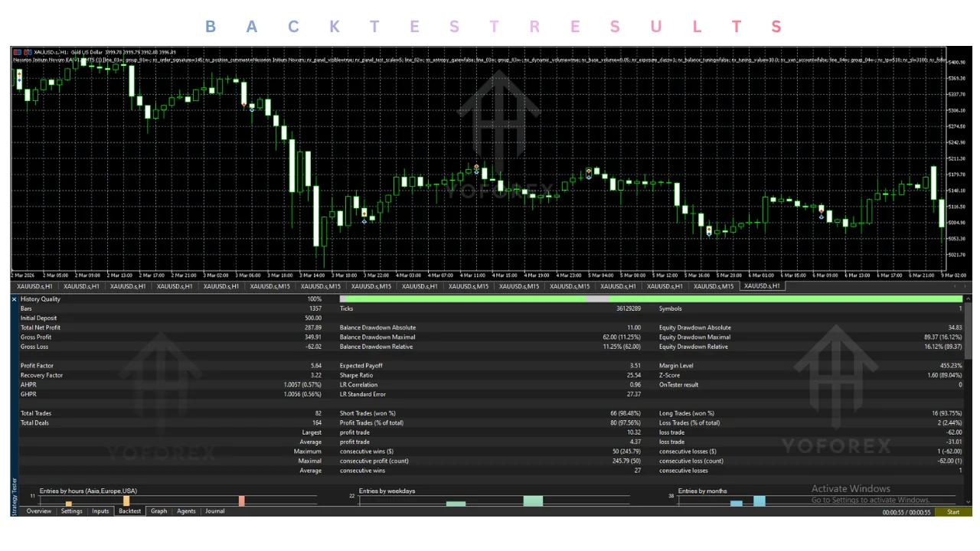Click the one-click trading icon at chart top-left
Screen dimensions: 980x551
pos(16,51)
